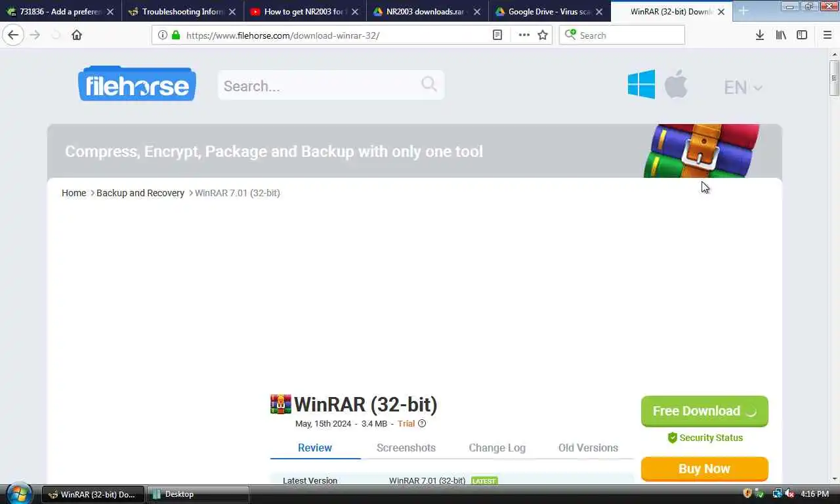Click the network tray icon
Image resolution: width=840 pixels, height=504 pixels.
(x=778, y=493)
